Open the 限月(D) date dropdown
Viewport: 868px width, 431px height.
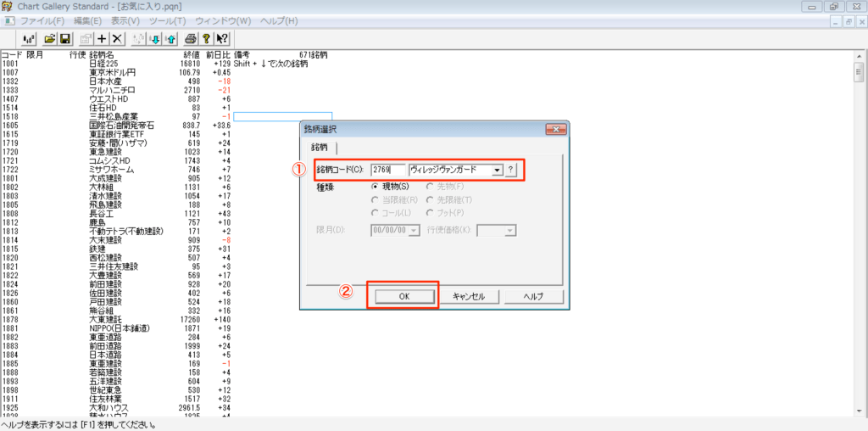[x=415, y=231]
